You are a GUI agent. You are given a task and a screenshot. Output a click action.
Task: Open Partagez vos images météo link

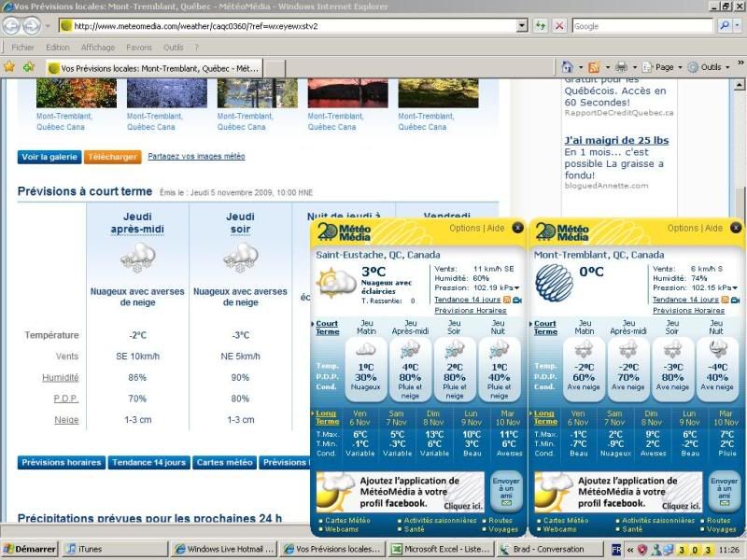tap(196, 156)
